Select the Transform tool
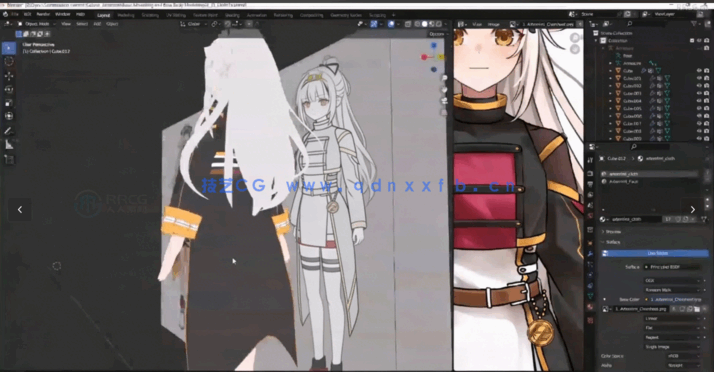Screen dimensions: 714x372 (x=9, y=116)
